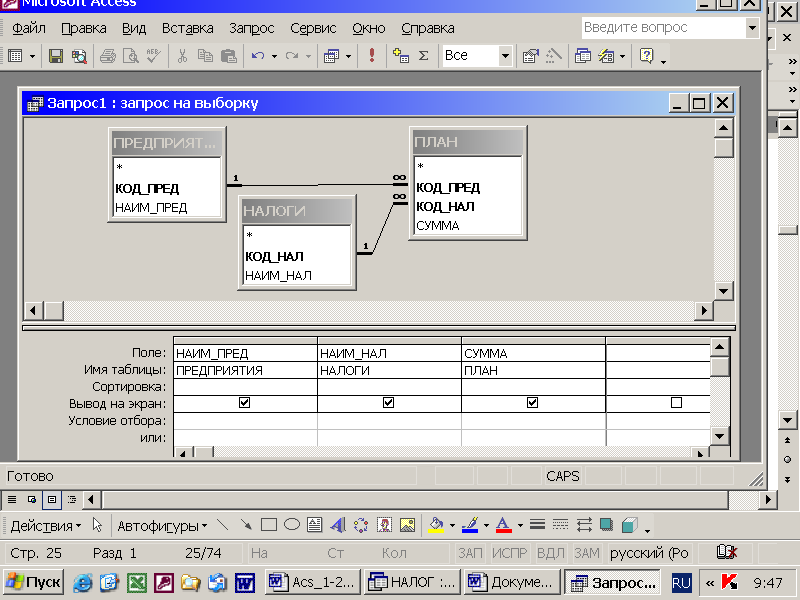Click the Line Color brush swatch
800x600 pixels.
(x=470, y=525)
